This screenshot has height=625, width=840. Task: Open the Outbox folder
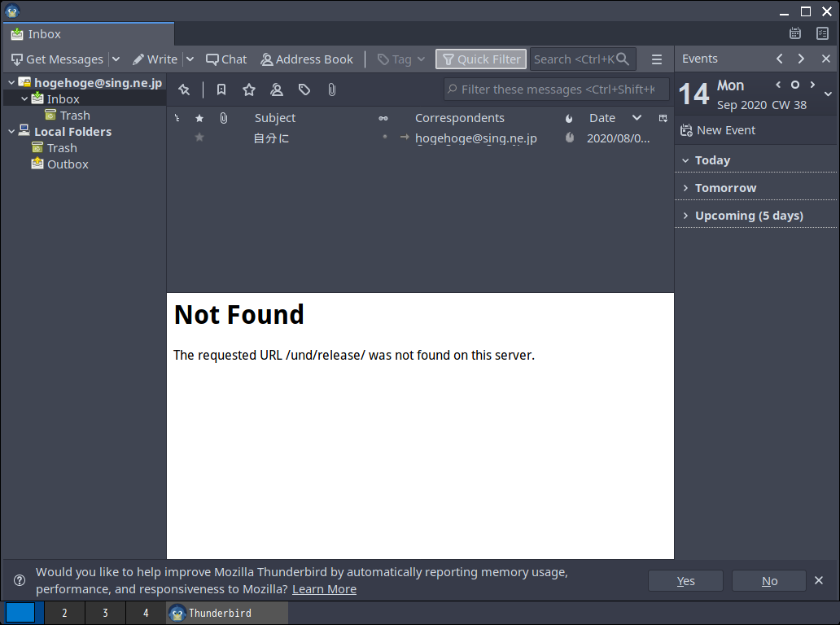(68, 164)
